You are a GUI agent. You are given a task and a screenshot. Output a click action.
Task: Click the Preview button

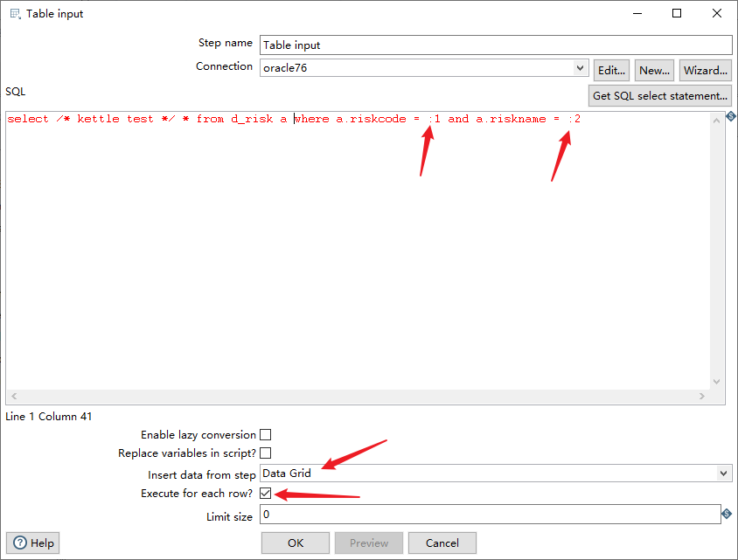(369, 543)
